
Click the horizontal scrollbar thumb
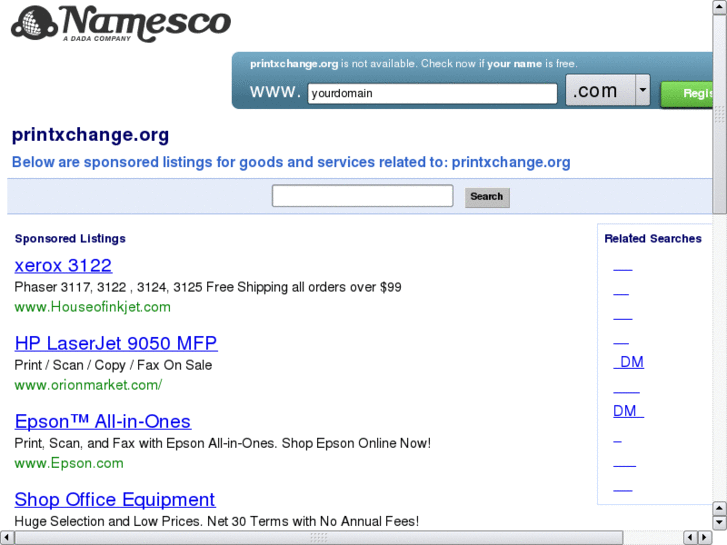pos(319,538)
